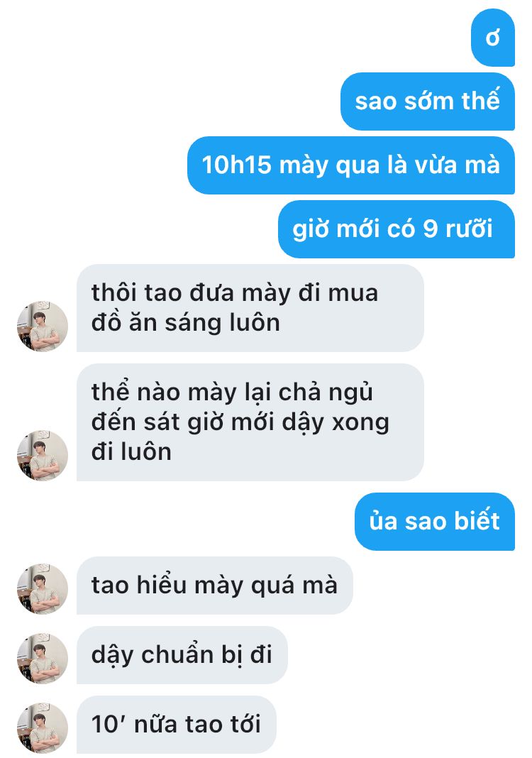Click the word "10h15" in the blue bubble
The image size is (532, 758).
pyautogui.click(x=237, y=165)
